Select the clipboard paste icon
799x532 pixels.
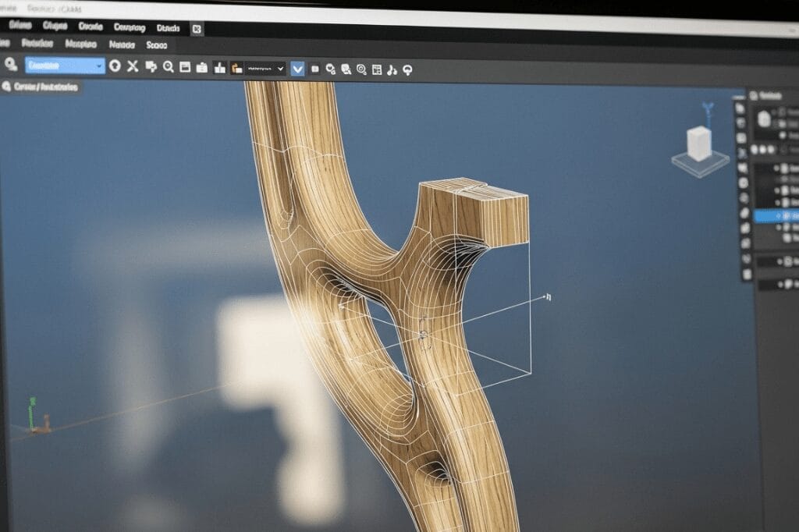tap(201, 68)
